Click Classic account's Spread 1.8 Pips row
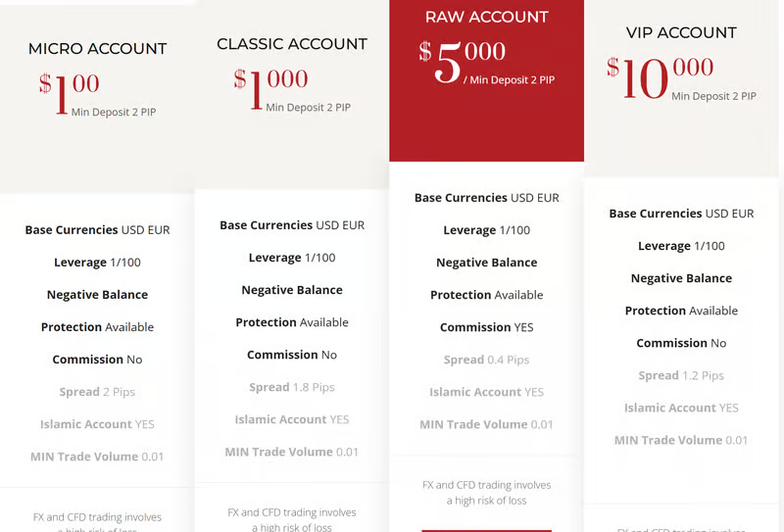The width and height of the screenshot is (784, 532). pos(292,387)
